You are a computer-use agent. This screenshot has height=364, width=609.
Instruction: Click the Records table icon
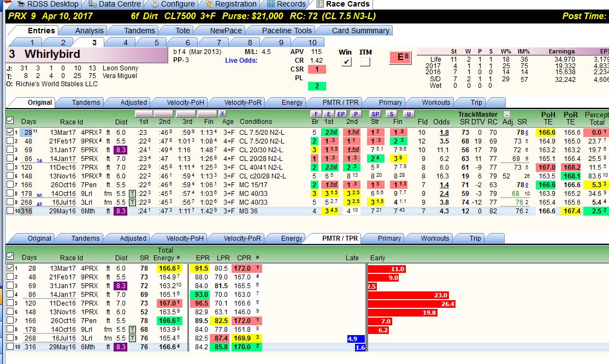tap(271, 4)
